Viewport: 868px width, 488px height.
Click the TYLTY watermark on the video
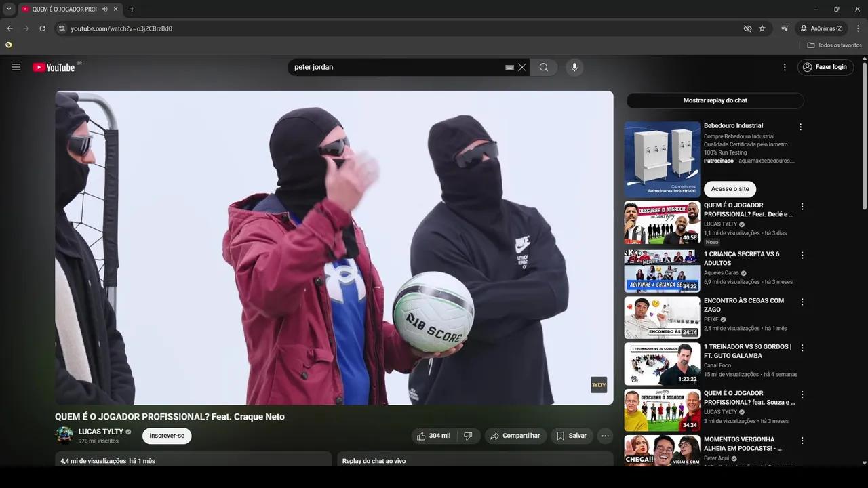599,385
